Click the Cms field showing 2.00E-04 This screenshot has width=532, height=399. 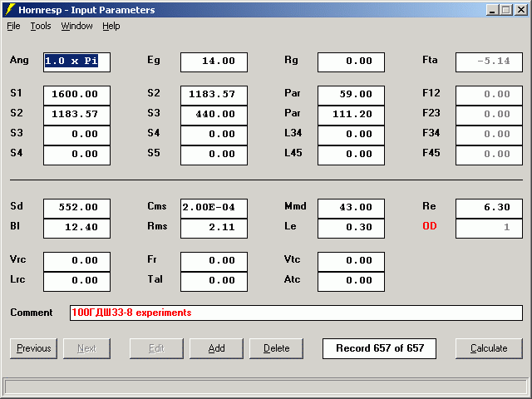click(x=214, y=209)
